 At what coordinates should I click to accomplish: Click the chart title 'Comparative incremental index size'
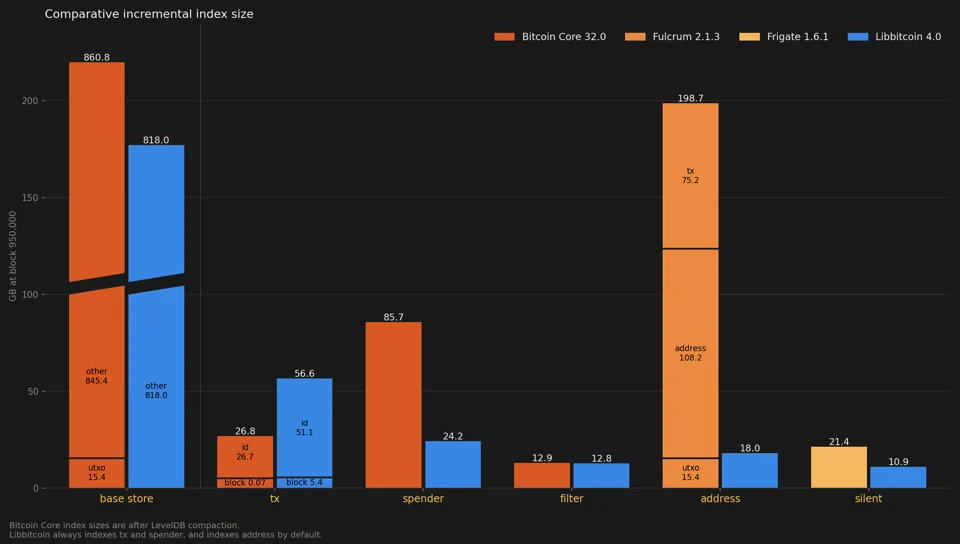point(149,14)
